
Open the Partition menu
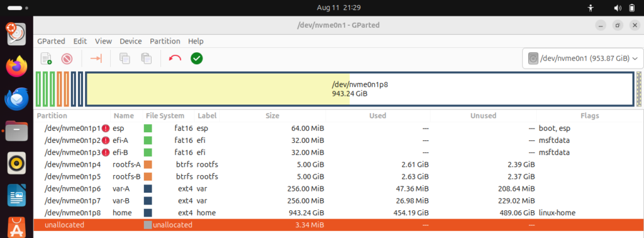[x=165, y=41]
